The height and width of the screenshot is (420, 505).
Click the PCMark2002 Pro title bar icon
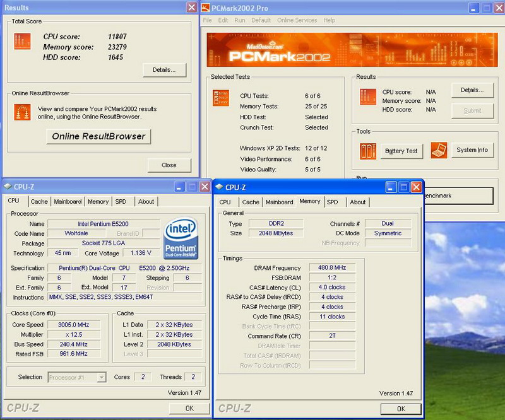click(x=206, y=8)
